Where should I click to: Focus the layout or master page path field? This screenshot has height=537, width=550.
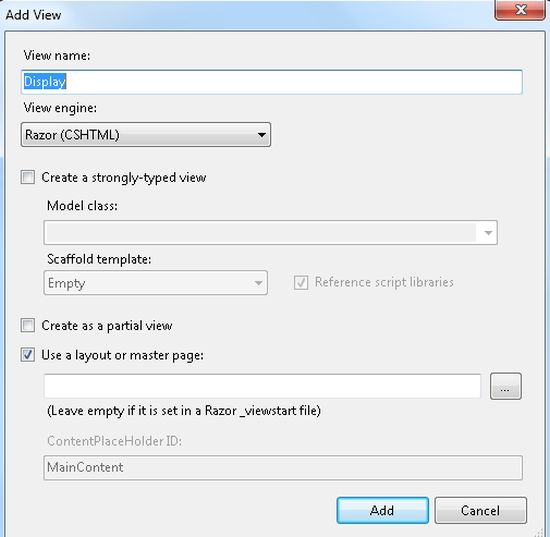[x=262, y=386]
